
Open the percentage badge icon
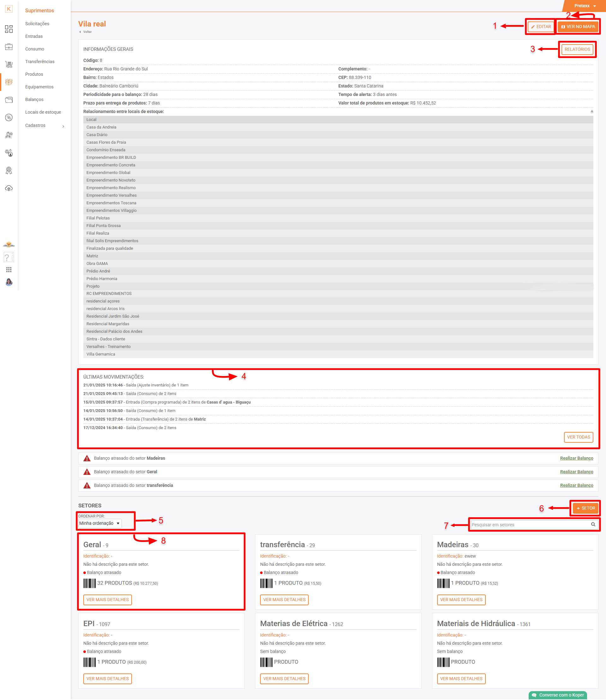tap(9, 117)
